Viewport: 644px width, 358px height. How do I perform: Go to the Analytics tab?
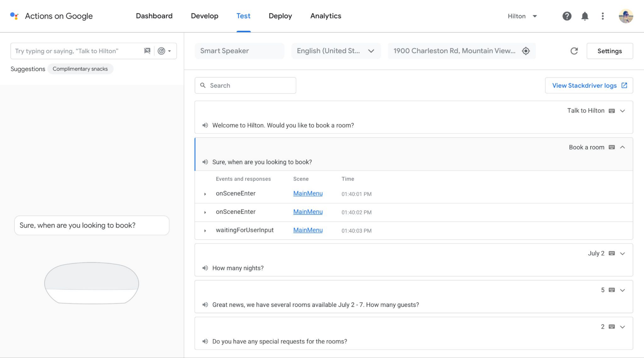[x=325, y=16]
